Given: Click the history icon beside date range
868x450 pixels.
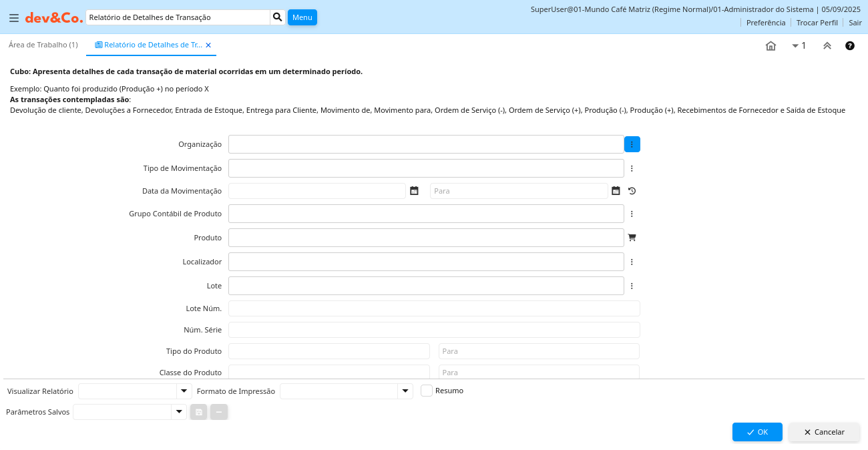Looking at the screenshot, I should 632,191.
